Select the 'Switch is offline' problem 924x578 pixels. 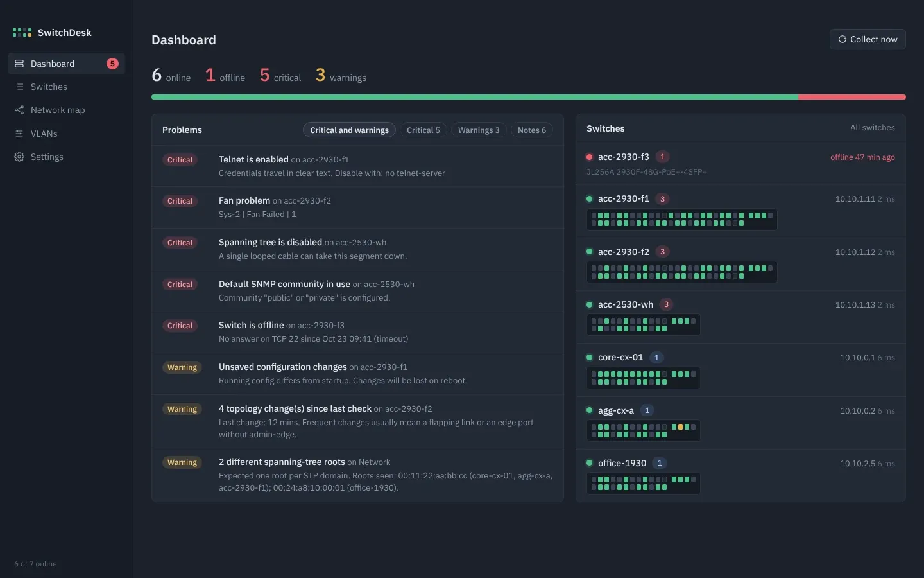pos(358,332)
